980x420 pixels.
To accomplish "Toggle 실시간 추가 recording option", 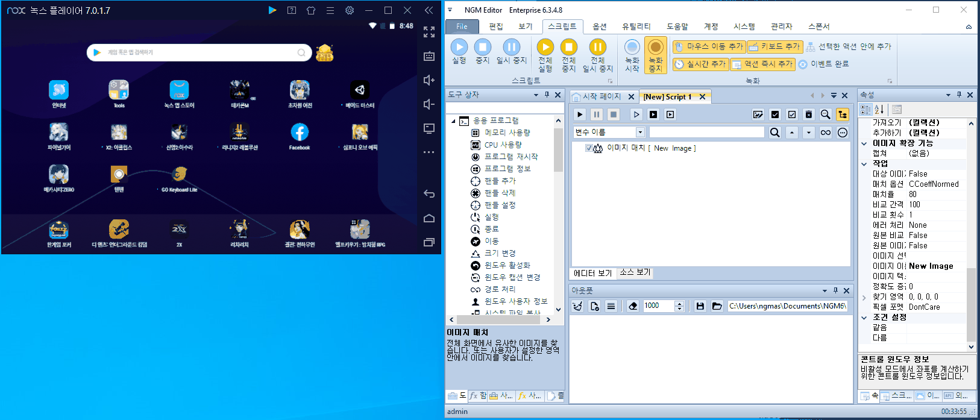I will point(700,64).
